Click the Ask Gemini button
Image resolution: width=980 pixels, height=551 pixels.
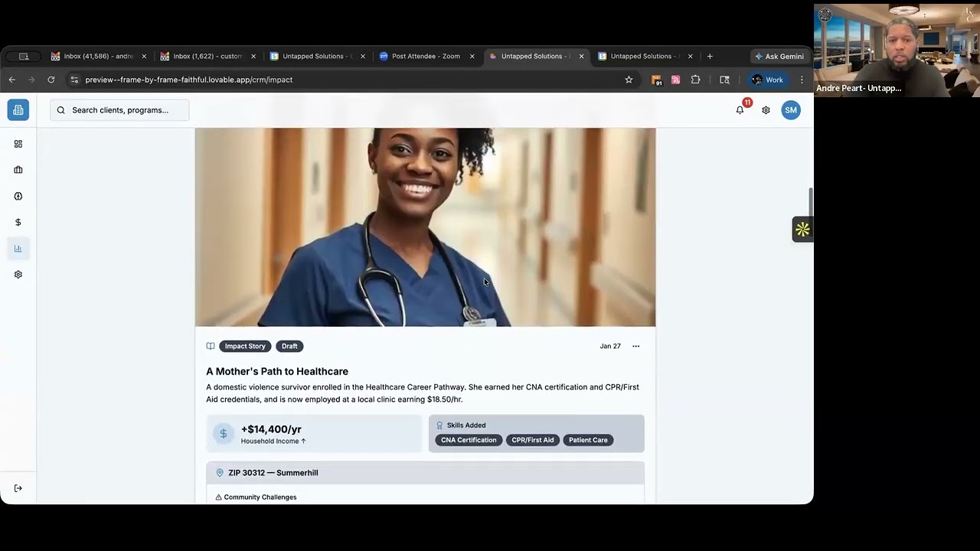(779, 56)
